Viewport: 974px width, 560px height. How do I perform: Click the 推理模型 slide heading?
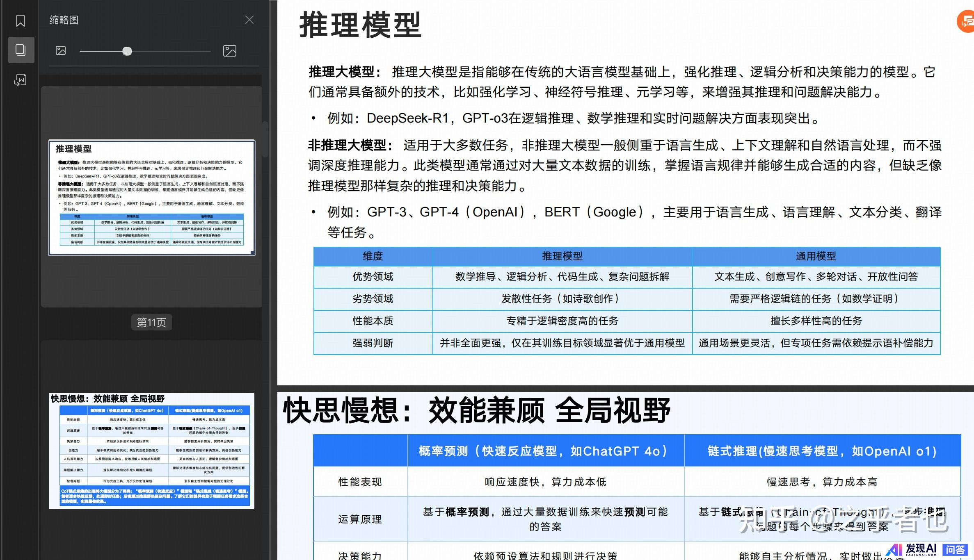[360, 25]
